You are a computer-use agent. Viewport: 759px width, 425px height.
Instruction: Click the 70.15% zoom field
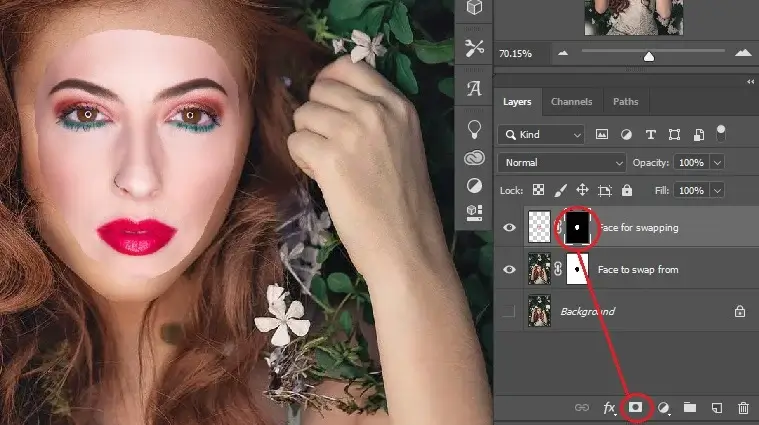click(x=521, y=53)
